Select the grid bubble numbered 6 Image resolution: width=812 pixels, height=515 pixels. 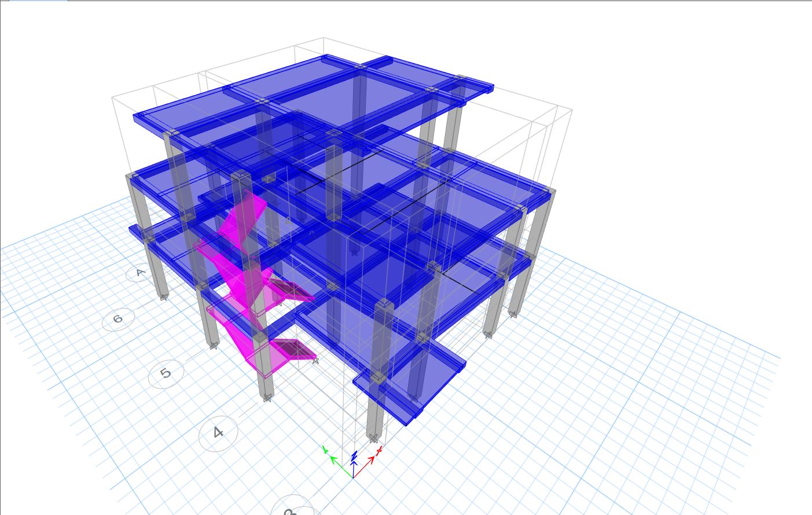tap(118, 319)
